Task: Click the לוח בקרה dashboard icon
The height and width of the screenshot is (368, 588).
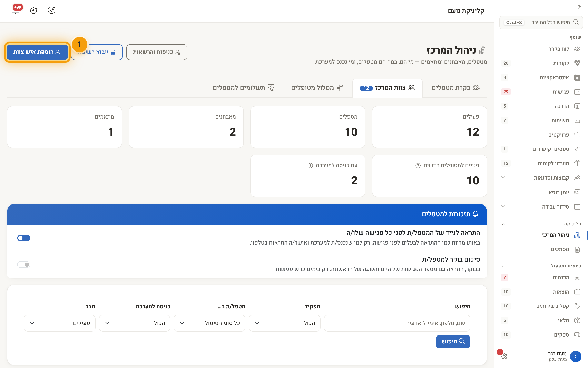Action: 577,49
